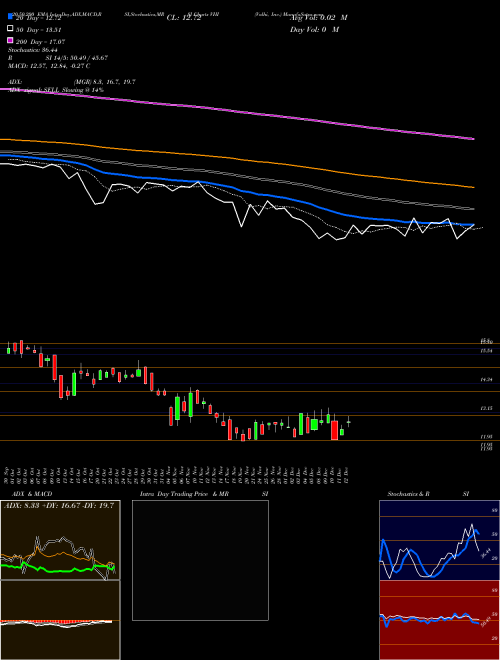Image resolution: width=500 pixels, height=660 pixels.
Task: Open the empty intraday trading price panel
Action: pyautogui.click(x=200, y=560)
